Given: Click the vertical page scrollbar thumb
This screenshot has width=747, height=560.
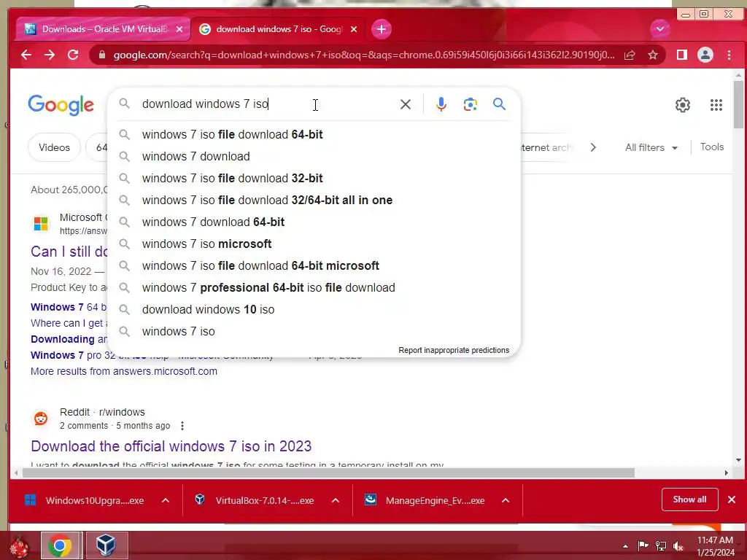Looking at the screenshot, I should pyautogui.click(x=738, y=104).
